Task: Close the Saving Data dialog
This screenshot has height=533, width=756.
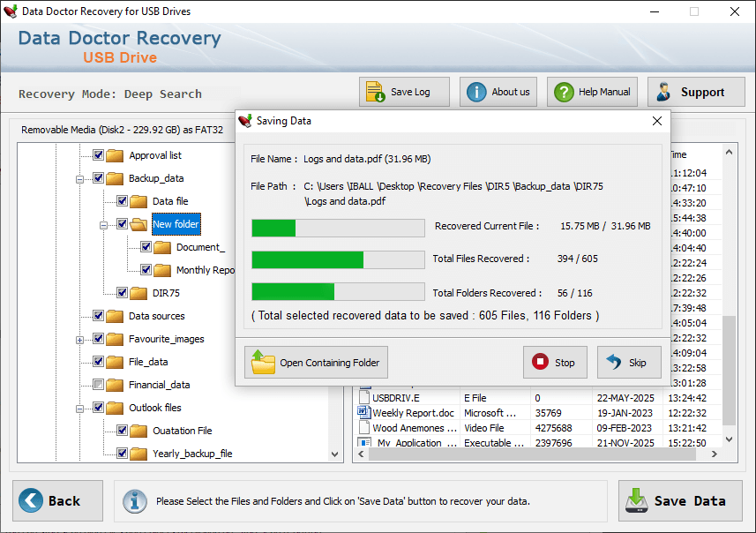Action: [x=656, y=121]
